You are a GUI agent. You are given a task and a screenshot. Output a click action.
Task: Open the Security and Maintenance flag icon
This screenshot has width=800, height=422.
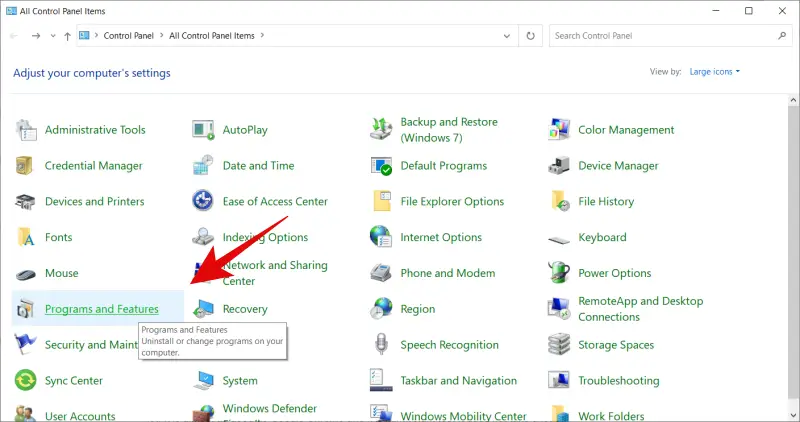click(26, 344)
